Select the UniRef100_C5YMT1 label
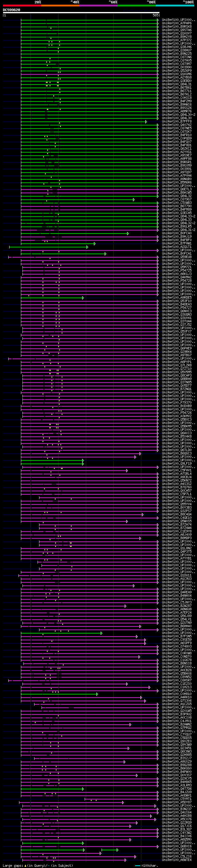This screenshot has height=868, width=197. click(176, 799)
